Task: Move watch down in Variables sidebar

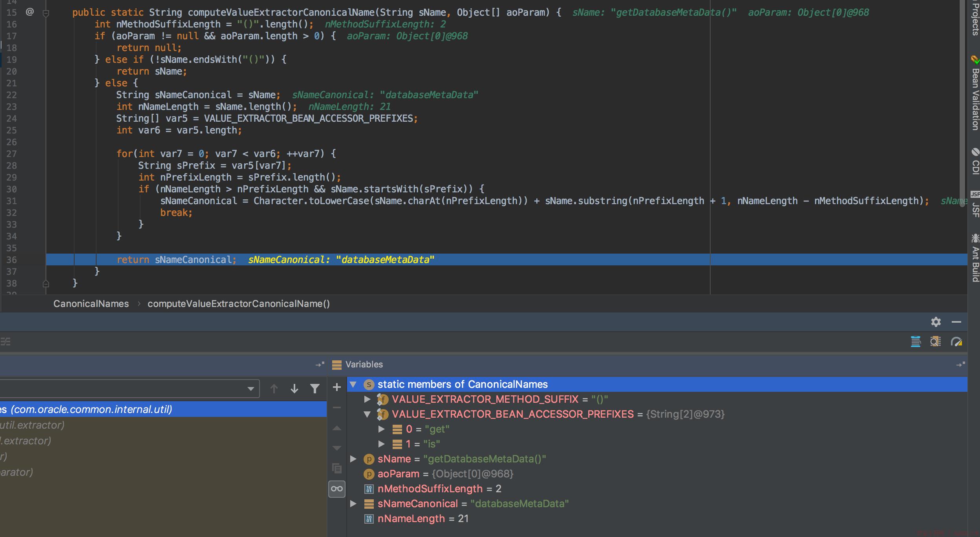Action: (336, 448)
